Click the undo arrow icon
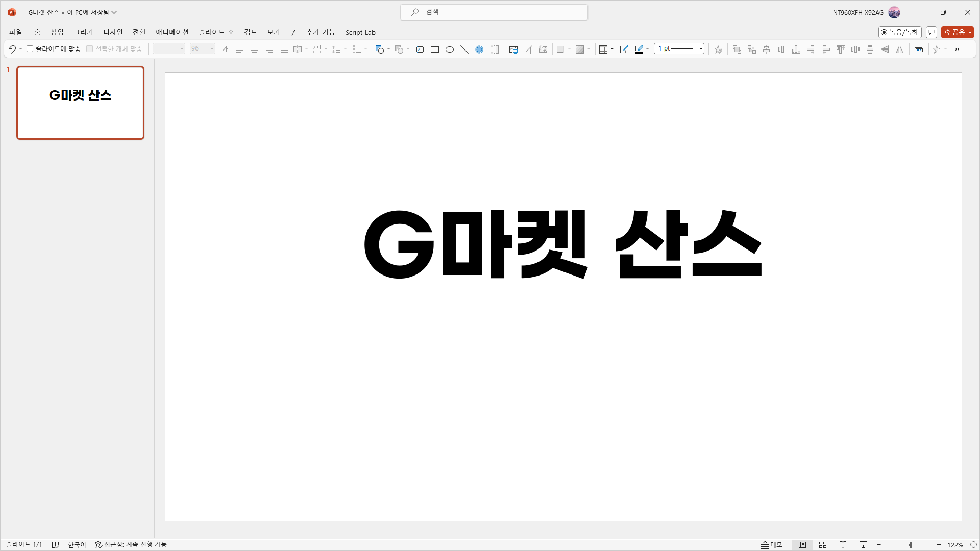The image size is (980, 551). 11,49
